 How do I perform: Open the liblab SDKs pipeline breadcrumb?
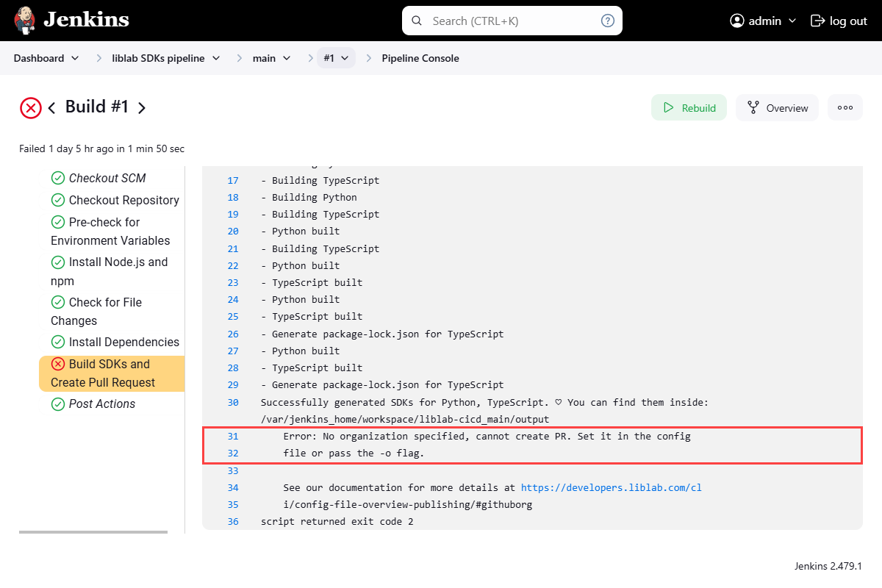[159, 58]
